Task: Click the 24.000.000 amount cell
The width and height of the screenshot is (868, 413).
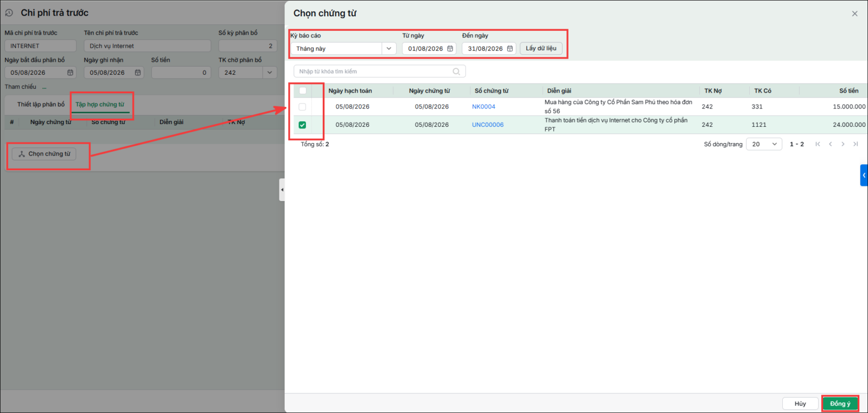Action: pos(849,125)
